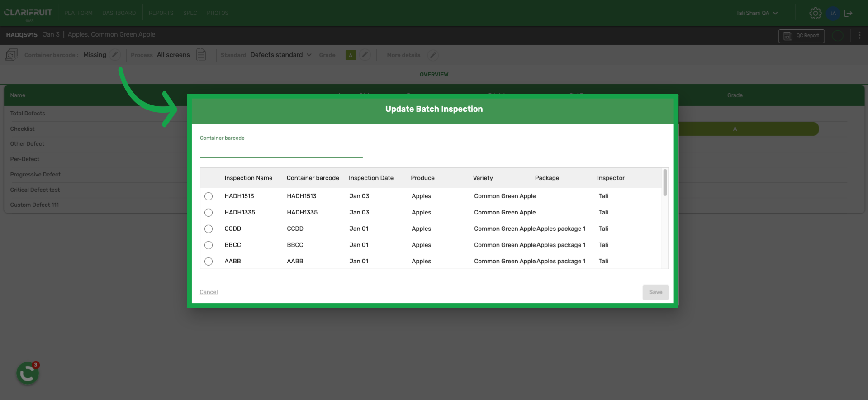Open the PLATFORM menu
Viewport: 868px width, 400px height.
(x=78, y=13)
